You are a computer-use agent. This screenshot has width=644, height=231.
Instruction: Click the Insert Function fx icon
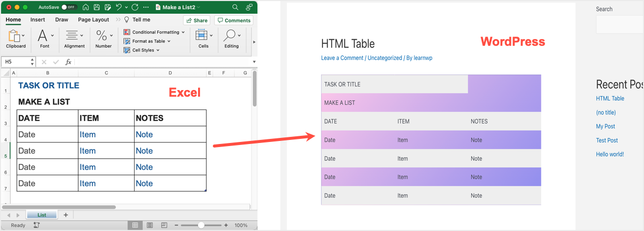point(69,62)
